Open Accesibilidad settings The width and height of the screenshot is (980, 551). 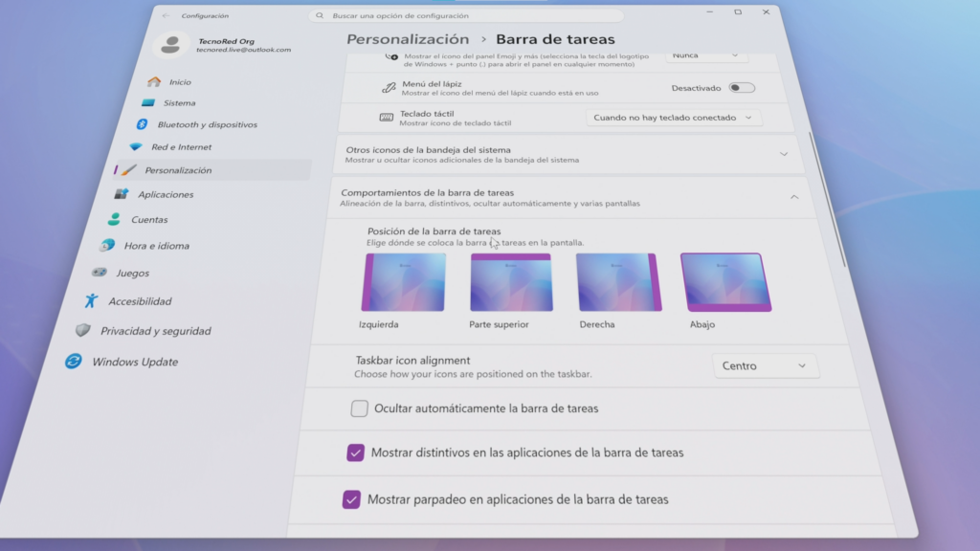[x=140, y=301]
